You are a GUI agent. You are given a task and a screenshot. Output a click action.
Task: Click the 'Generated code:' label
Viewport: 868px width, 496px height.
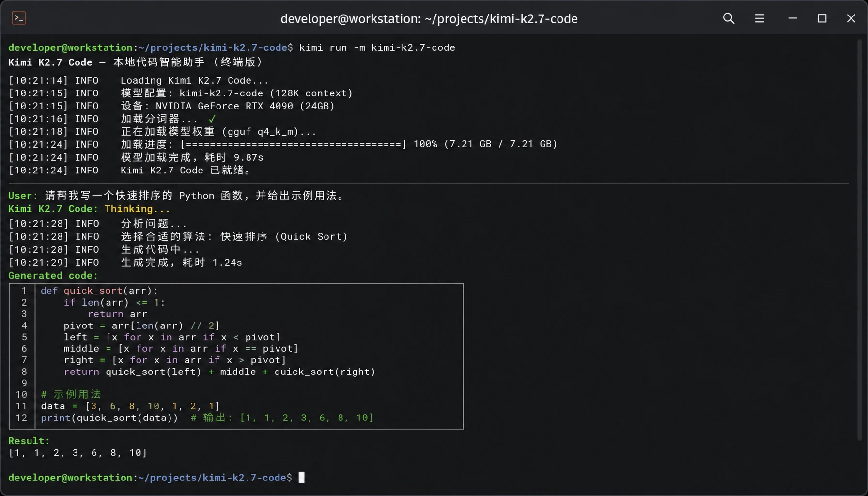tap(53, 276)
